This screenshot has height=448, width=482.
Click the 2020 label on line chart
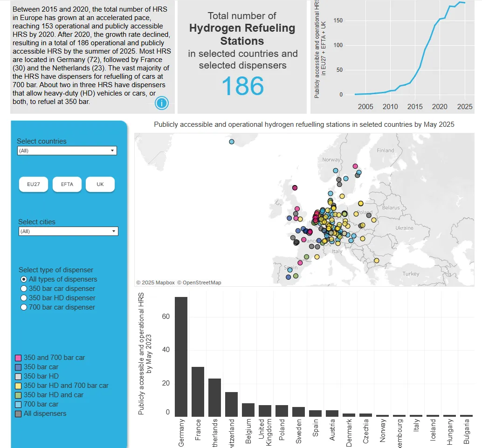coord(440,107)
